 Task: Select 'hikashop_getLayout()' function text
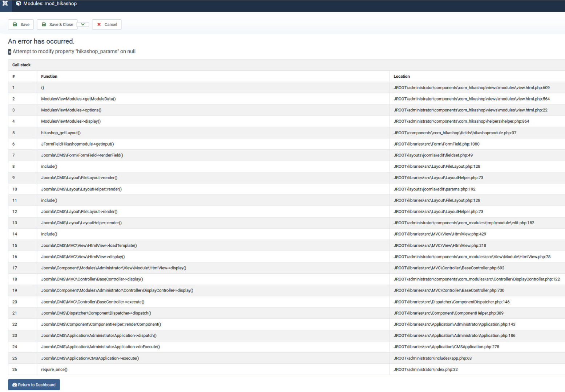[61, 133]
